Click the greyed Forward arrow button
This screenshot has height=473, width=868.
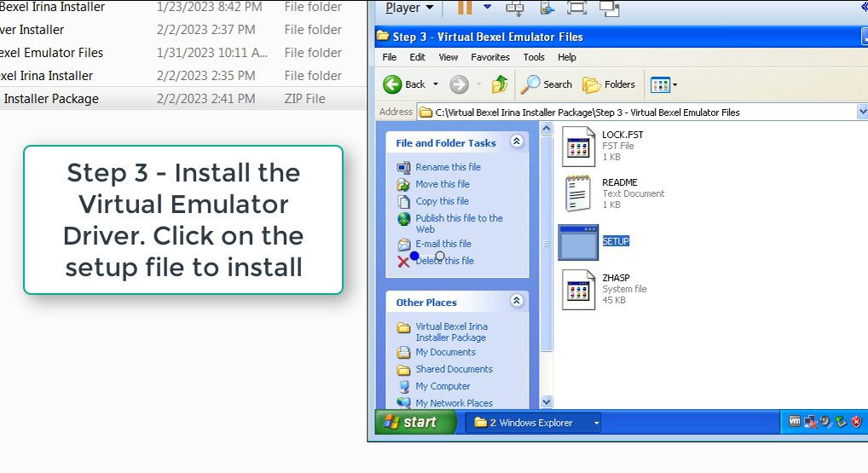point(459,84)
